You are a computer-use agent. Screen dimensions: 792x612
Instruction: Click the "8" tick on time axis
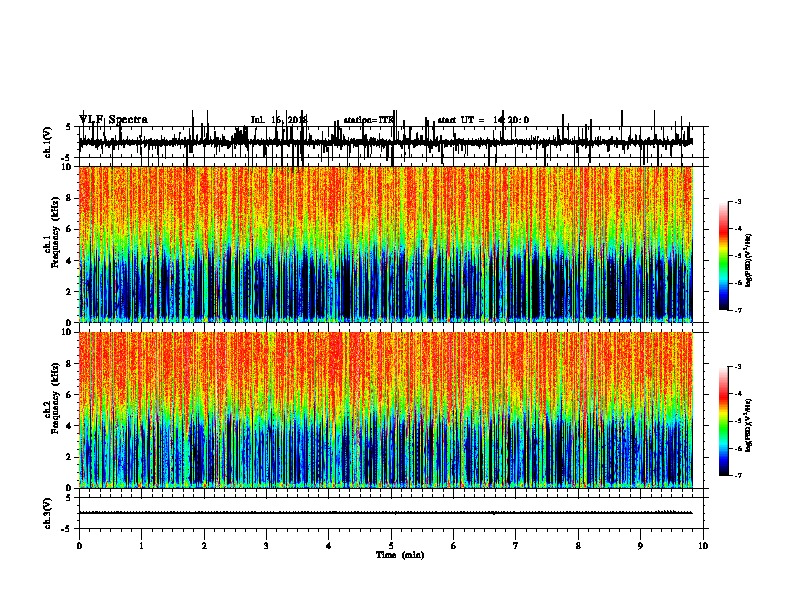[x=578, y=546]
